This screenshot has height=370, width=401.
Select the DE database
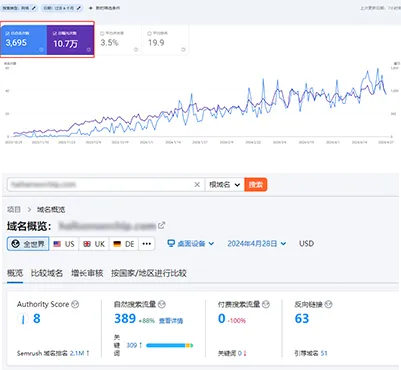pos(124,244)
